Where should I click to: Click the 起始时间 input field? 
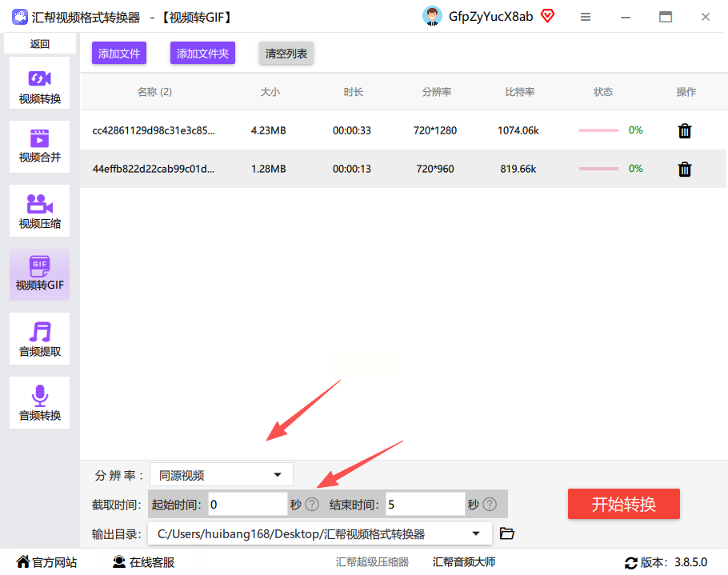[x=247, y=505]
